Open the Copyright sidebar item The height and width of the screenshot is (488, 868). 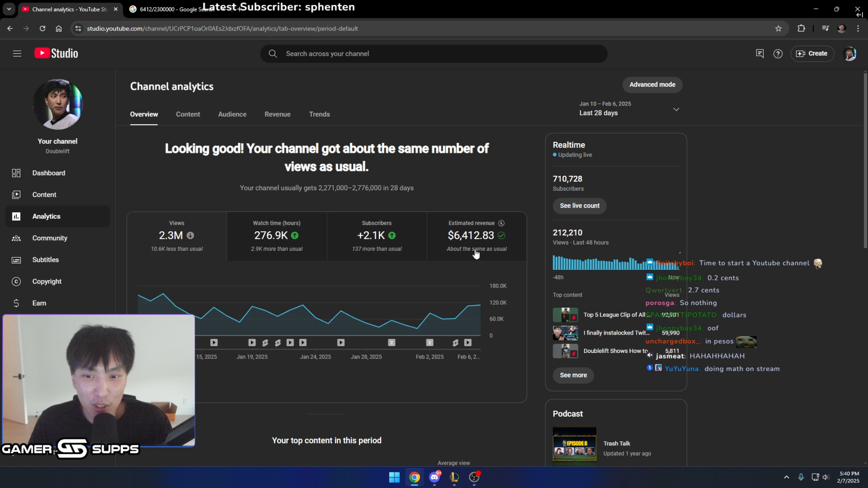pyautogui.click(x=47, y=281)
